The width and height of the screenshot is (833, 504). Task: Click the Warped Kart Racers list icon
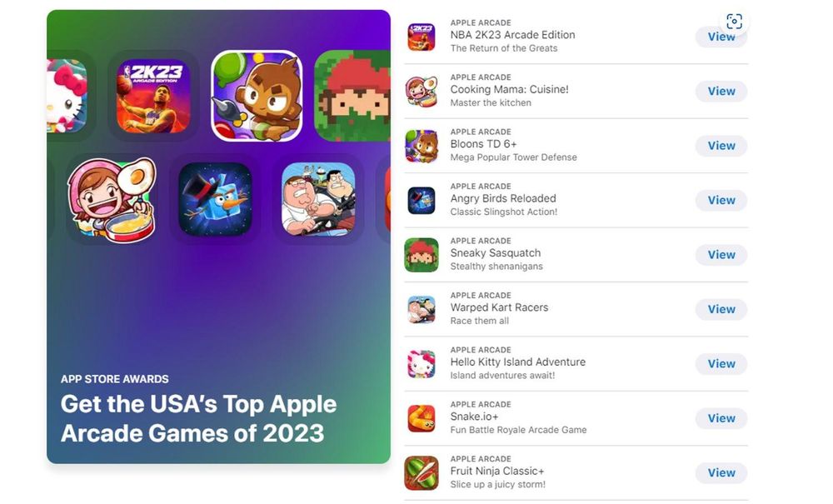pos(421,310)
